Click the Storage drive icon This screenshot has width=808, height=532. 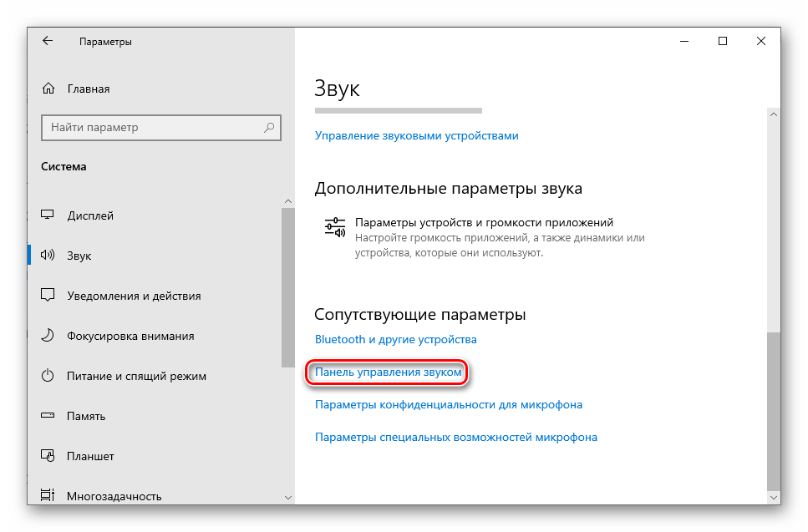pos(48,416)
